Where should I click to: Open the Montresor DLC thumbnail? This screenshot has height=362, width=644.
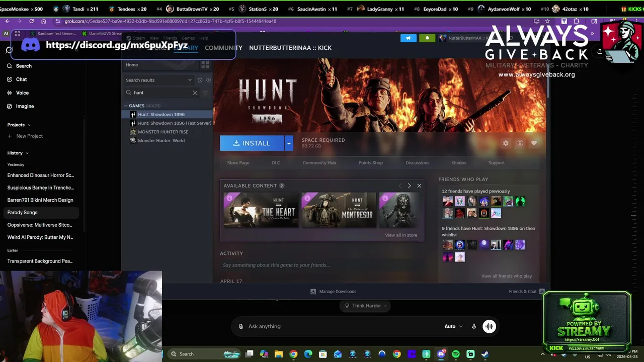point(339,210)
